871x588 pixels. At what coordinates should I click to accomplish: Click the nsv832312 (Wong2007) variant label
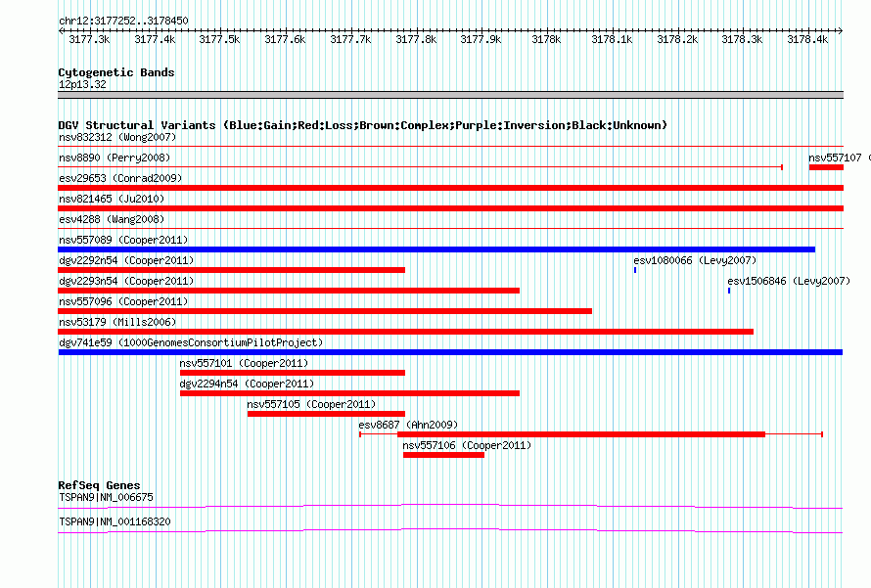[x=117, y=137]
